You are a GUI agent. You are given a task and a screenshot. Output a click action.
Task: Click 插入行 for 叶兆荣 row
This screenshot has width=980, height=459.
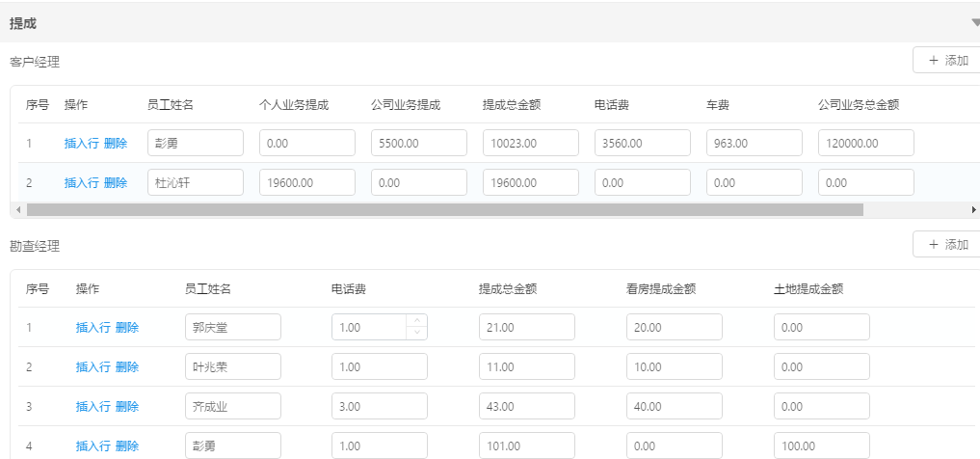click(93, 366)
